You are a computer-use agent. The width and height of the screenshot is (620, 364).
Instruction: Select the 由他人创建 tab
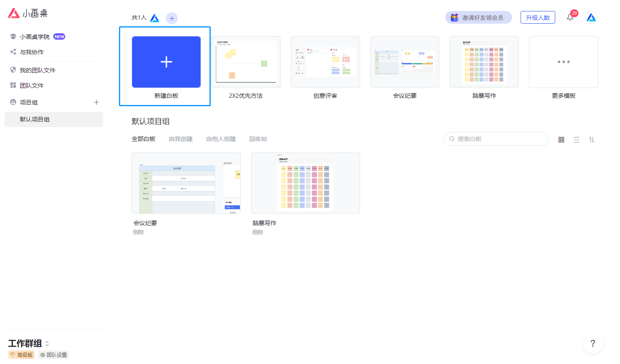point(221,139)
